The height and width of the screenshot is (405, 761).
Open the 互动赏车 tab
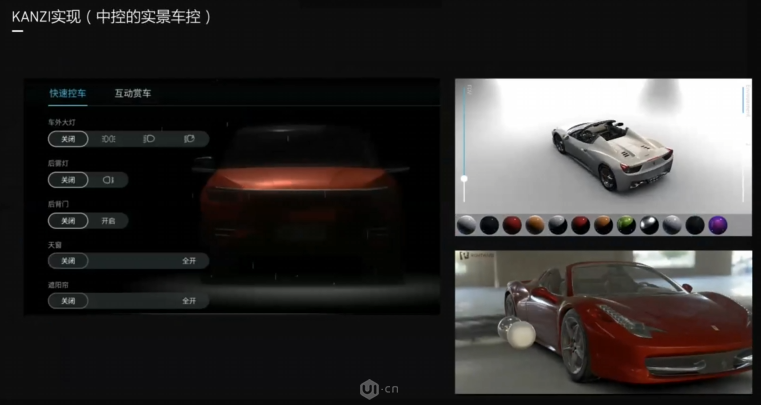click(132, 93)
